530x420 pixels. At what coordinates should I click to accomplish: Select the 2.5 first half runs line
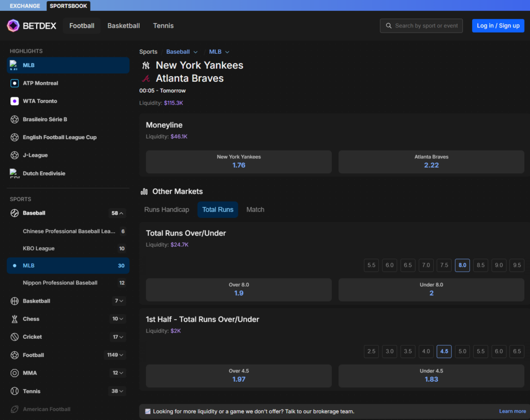click(371, 351)
